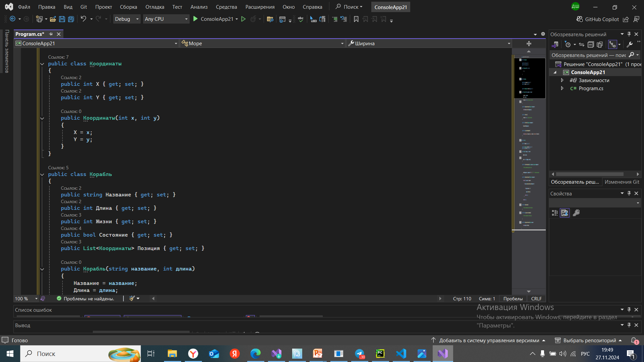This screenshot has width=644, height=362.
Task: Open the Ширина member navigation dropdown
Action: (x=429, y=44)
